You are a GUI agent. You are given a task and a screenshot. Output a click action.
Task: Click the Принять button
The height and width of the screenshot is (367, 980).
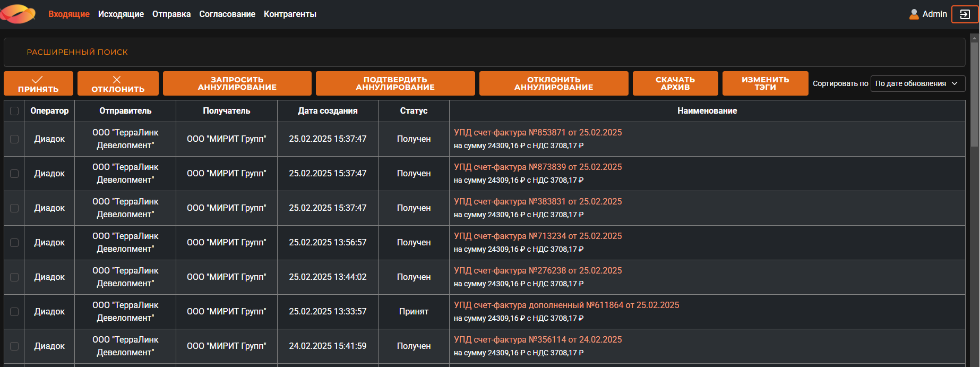tap(38, 83)
